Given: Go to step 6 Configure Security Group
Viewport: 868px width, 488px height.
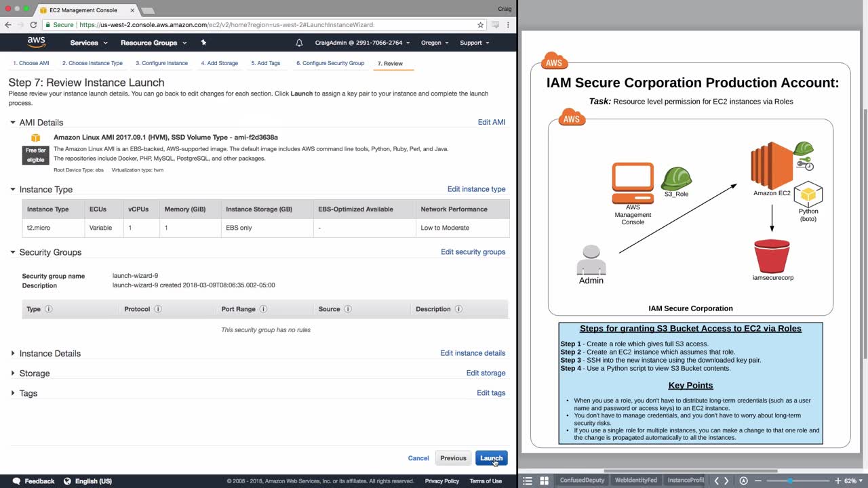Looking at the screenshot, I should click(x=330, y=63).
